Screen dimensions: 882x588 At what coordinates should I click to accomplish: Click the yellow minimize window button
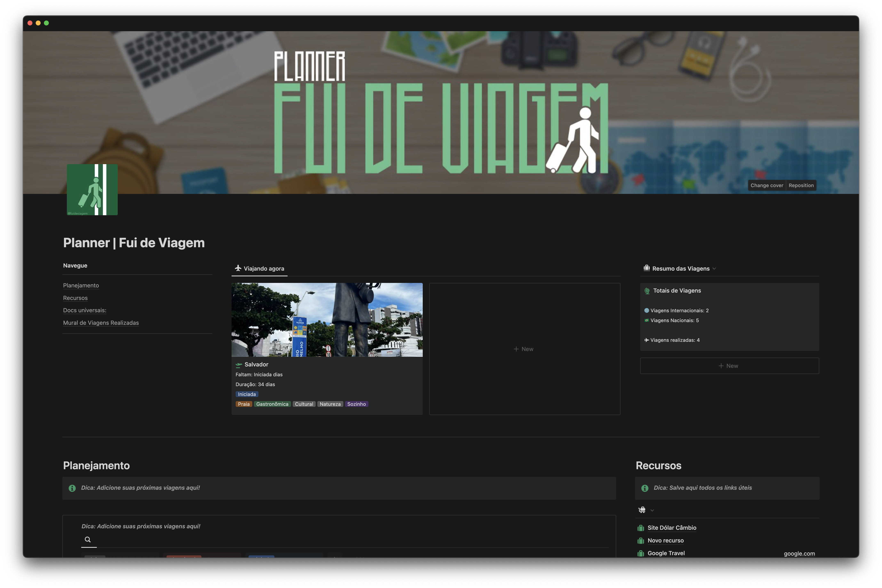coord(38,23)
